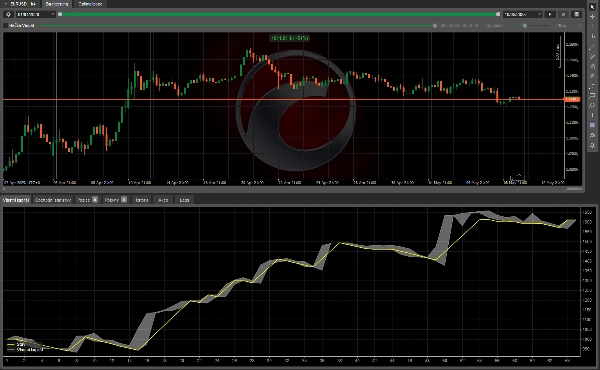This screenshot has height=370, width=600.
Task: Select the ellipse shape drawing tool
Action: (x=592, y=105)
